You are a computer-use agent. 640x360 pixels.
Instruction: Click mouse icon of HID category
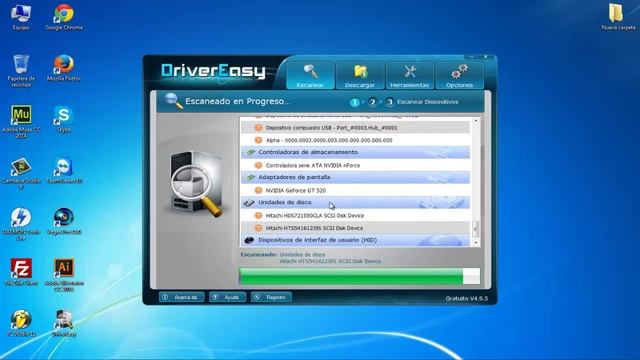[249, 240]
